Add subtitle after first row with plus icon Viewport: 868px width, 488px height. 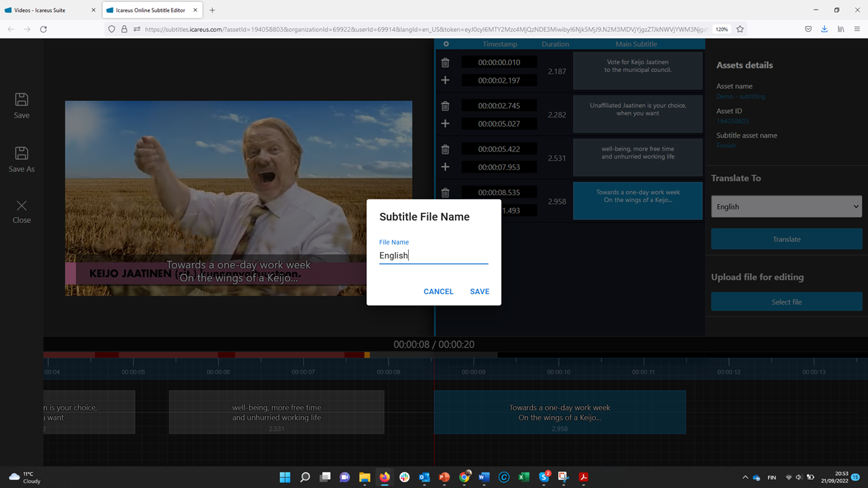[x=446, y=80]
